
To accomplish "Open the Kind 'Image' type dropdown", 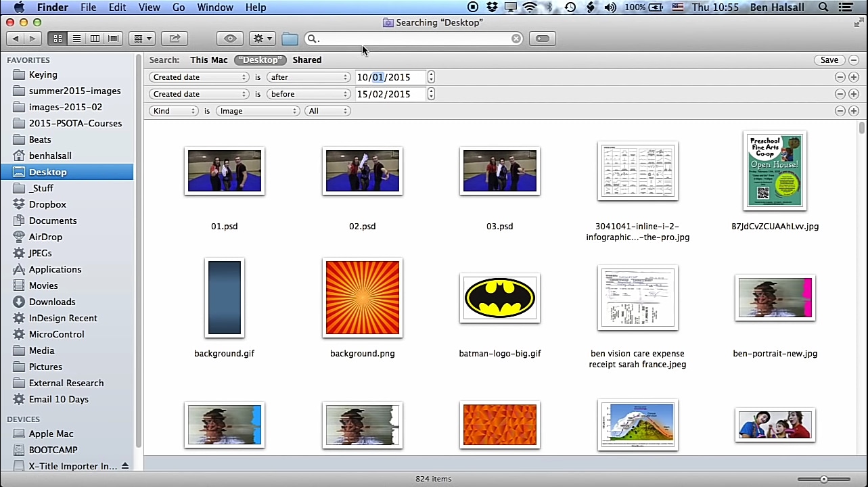I will point(258,111).
